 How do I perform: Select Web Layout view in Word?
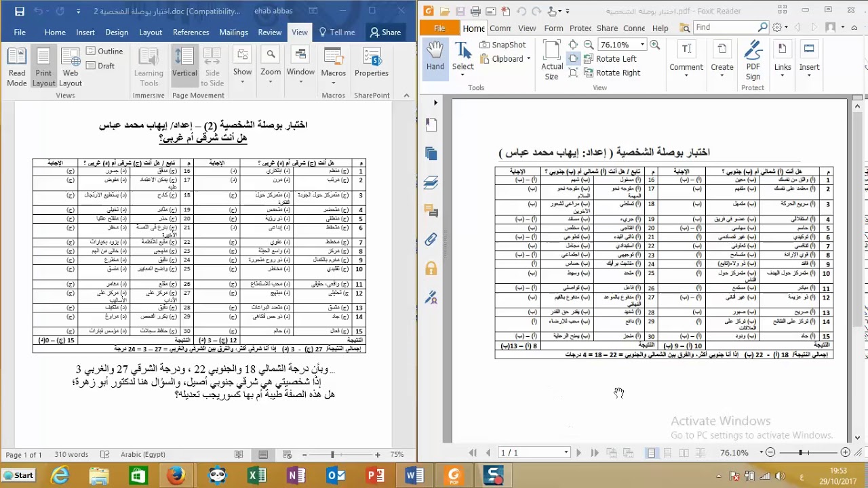click(x=71, y=68)
